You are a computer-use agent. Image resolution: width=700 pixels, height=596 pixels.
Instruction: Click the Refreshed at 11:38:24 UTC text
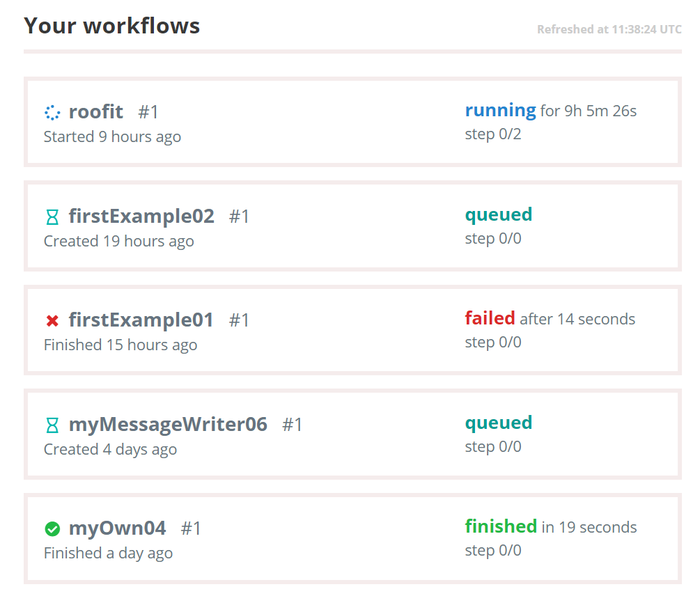(x=609, y=29)
